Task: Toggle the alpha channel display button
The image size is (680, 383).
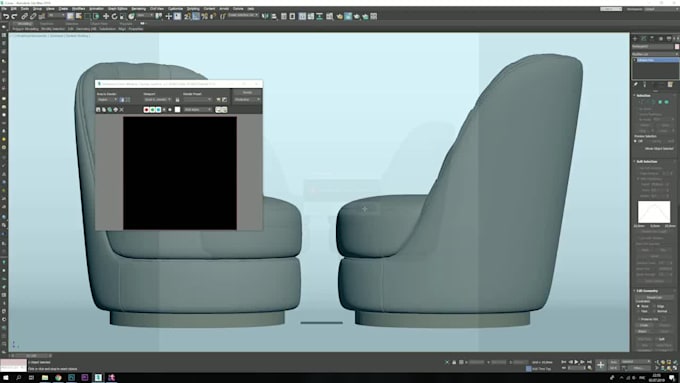Action: pos(164,110)
